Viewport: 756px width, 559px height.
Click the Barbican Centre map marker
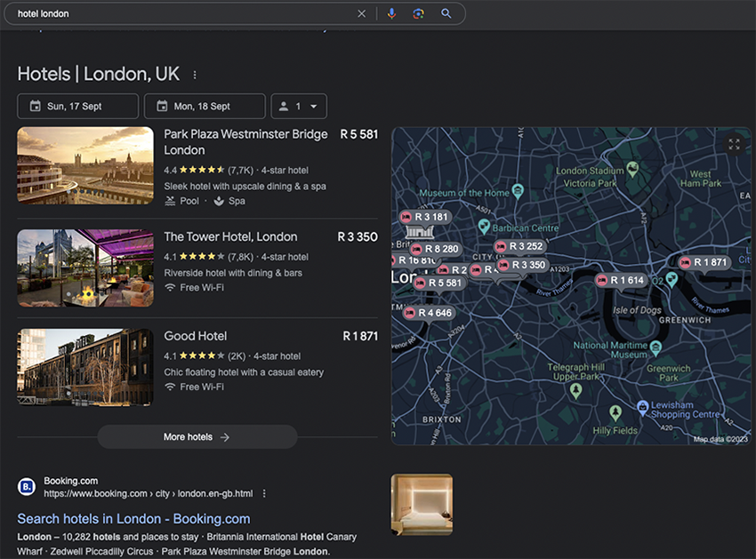click(x=484, y=226)
